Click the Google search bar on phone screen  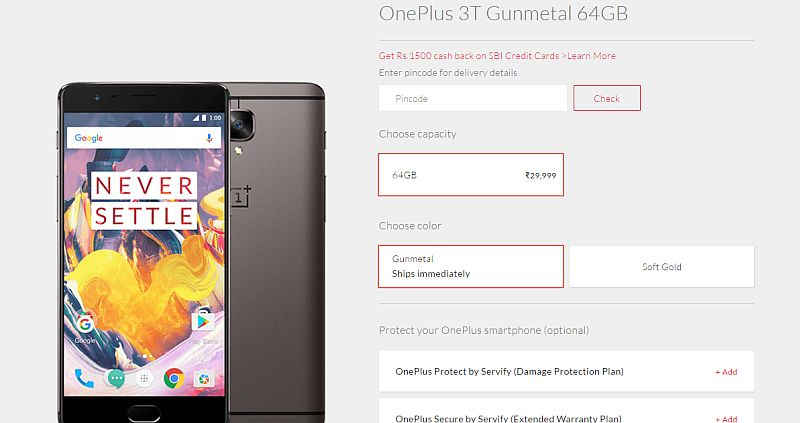(144, 138)
